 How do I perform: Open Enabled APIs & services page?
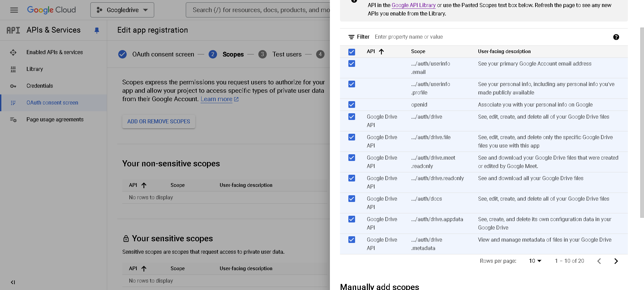[x=54, y=52]
